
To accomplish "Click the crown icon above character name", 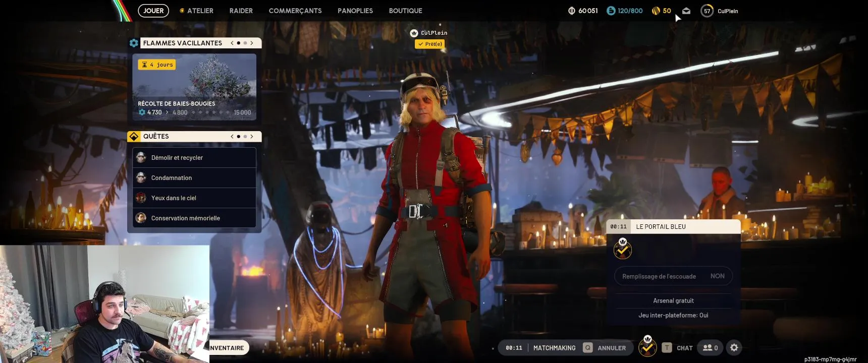I will click(x=414, y=33).
